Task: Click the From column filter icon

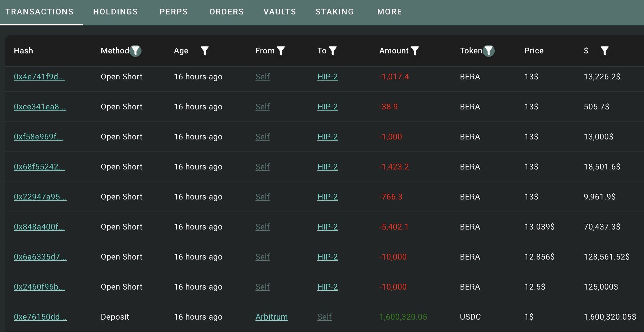Action: point(280,51)
